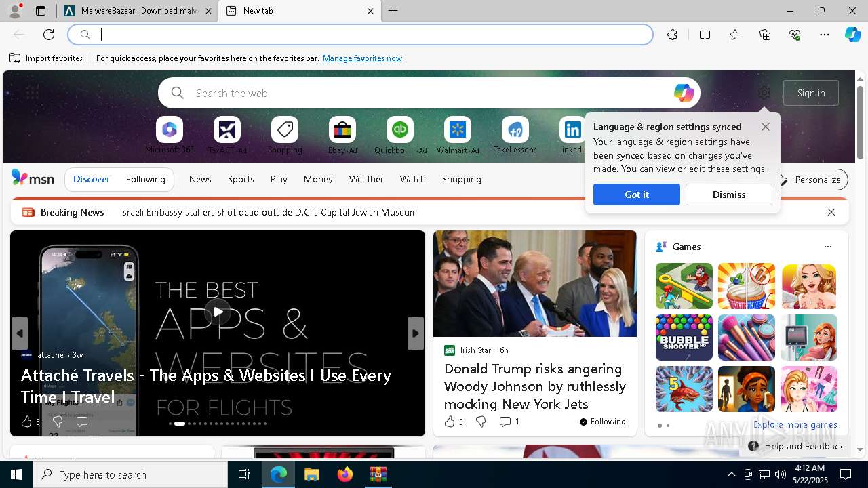Open the Sports menu item
This screenshot has height=488, width=868.
(241, 179)
